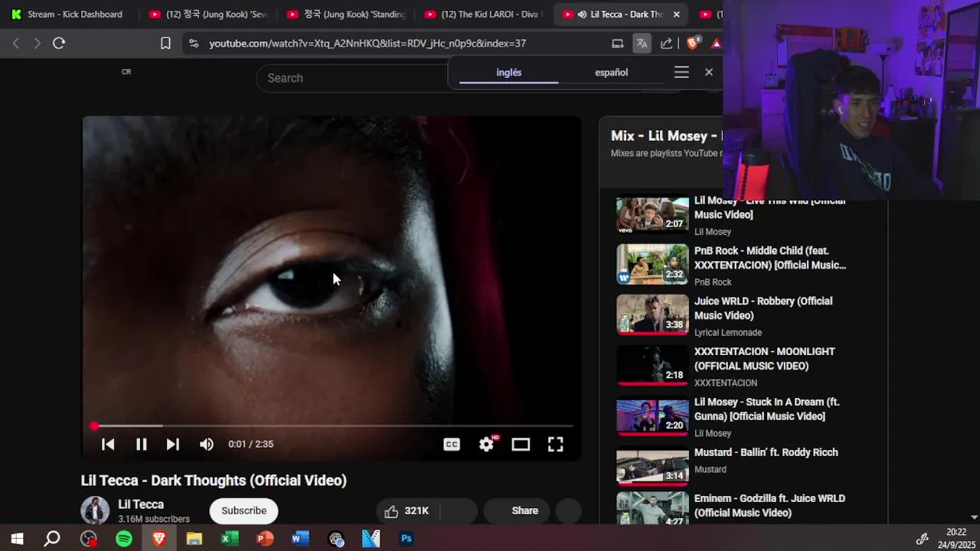Screen dimensions: 980x551
Task: Go back in browser history
Action: coord(15,43)
